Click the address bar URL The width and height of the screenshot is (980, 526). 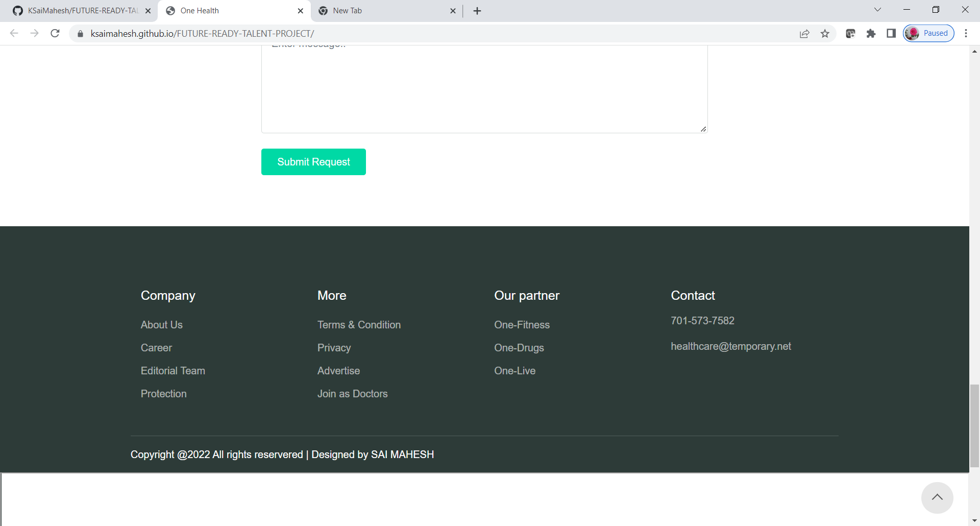pyautogui.click(x=202, y=34)
